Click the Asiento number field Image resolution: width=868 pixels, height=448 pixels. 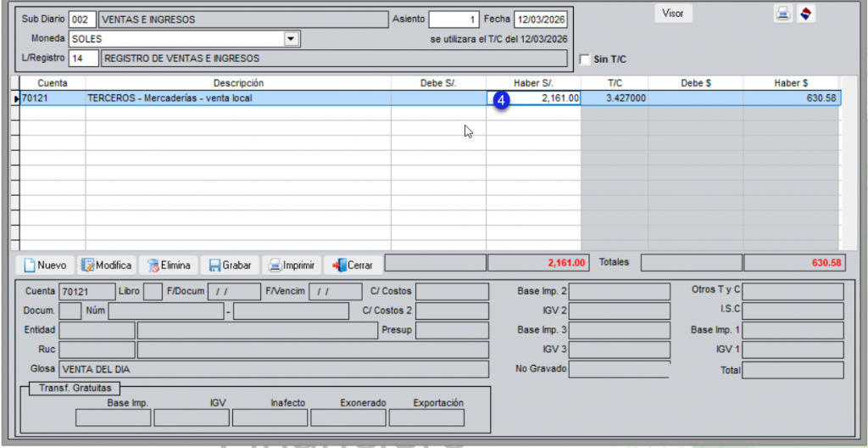click(x=453, y=20)
